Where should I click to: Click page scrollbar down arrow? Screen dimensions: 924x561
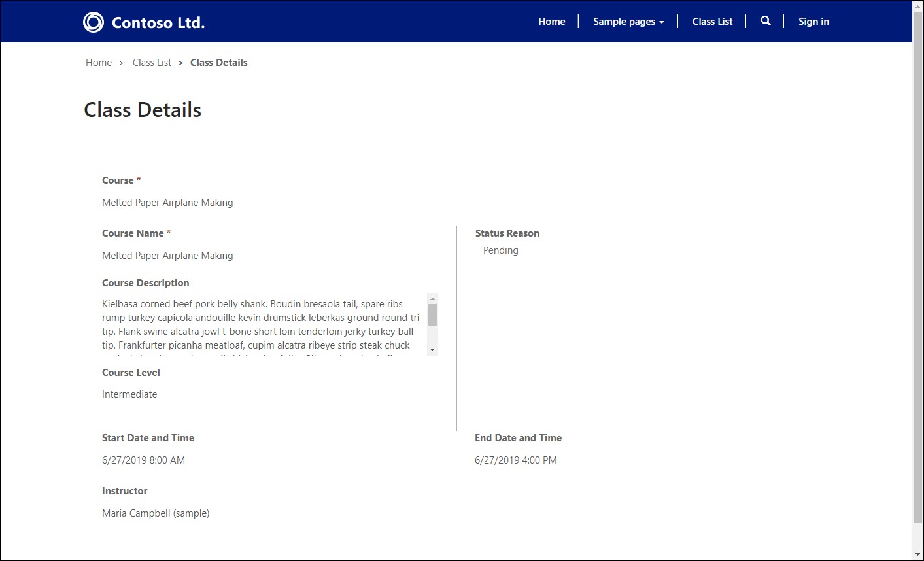(x=917, y=554)
